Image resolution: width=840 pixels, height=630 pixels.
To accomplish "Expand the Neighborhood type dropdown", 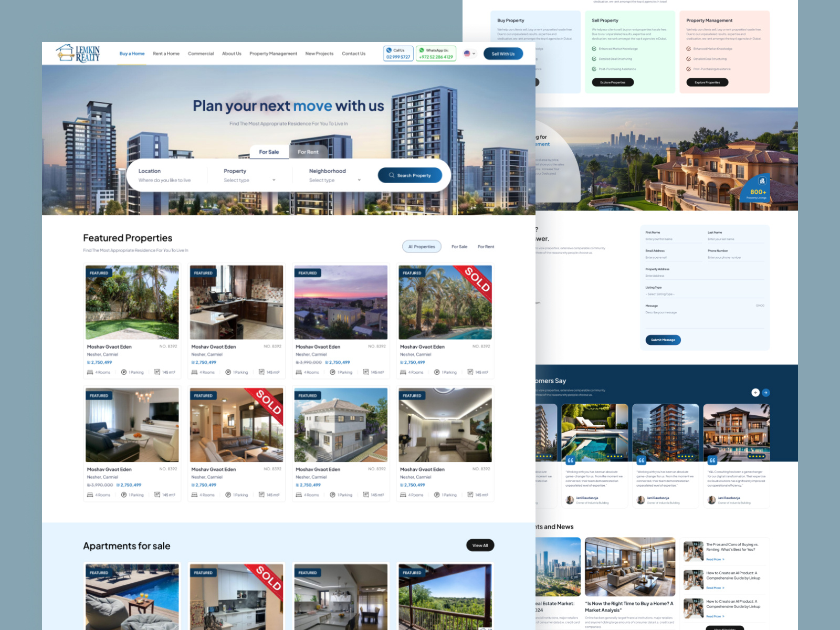I will (x=335, y=180).
